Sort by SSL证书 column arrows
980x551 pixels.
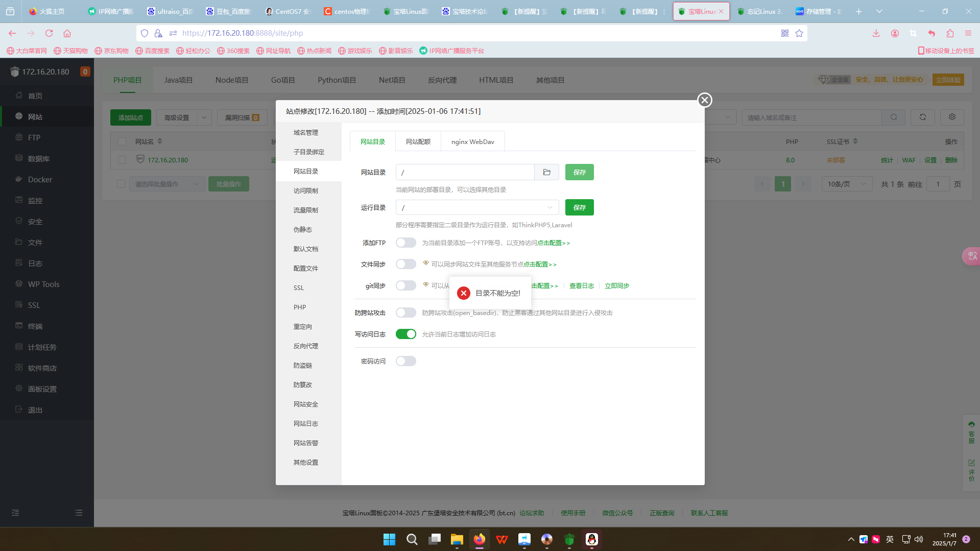pyautogui.click(x=856, y=141)
